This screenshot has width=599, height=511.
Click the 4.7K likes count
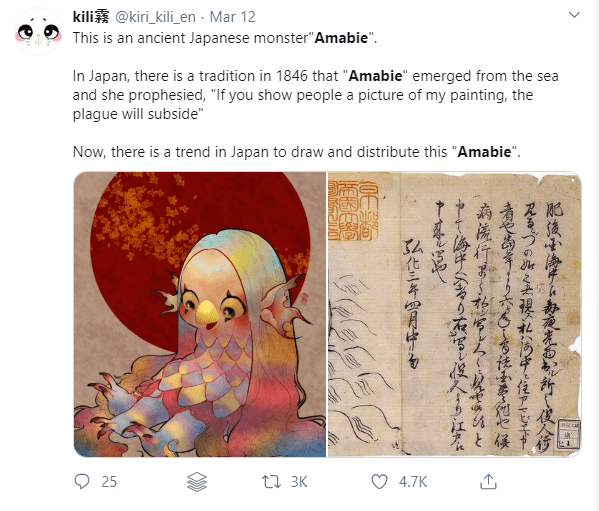click(413, 482)
